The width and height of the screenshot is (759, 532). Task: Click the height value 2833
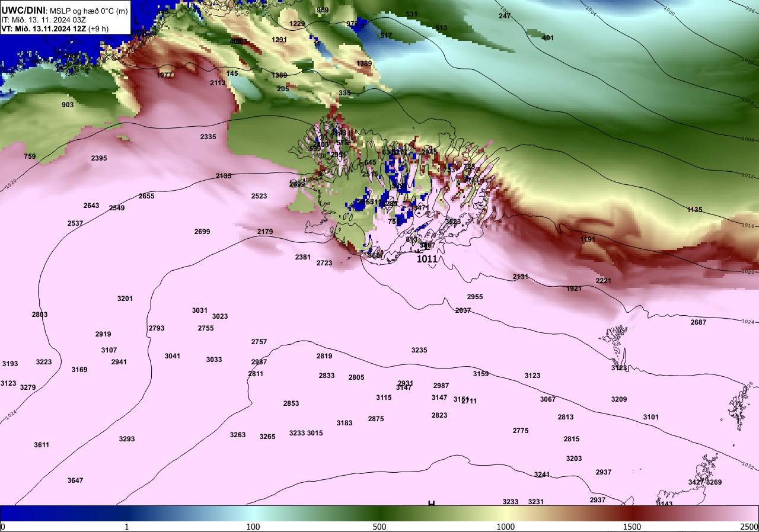pos(327,376)
